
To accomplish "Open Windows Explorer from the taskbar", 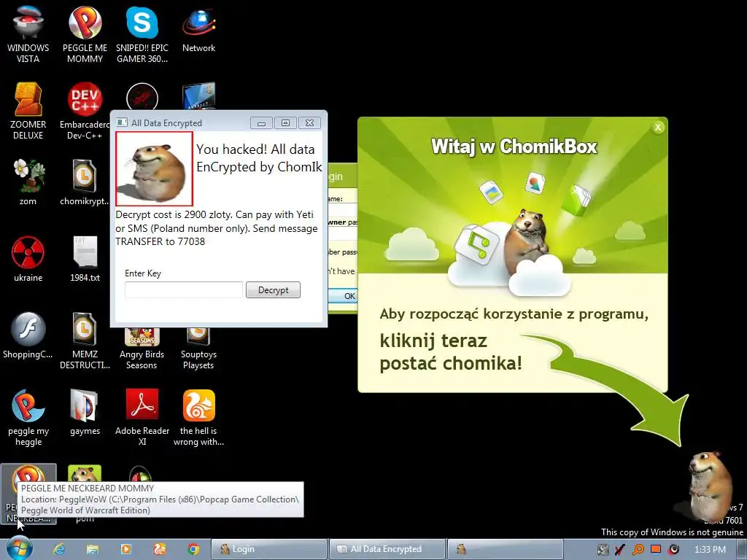I will (92, 549).
